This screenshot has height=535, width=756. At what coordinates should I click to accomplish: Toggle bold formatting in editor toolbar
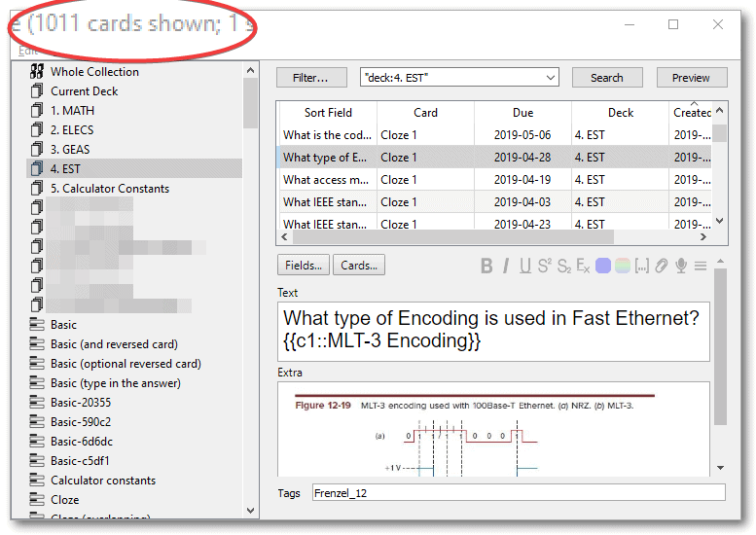(486, 266)
